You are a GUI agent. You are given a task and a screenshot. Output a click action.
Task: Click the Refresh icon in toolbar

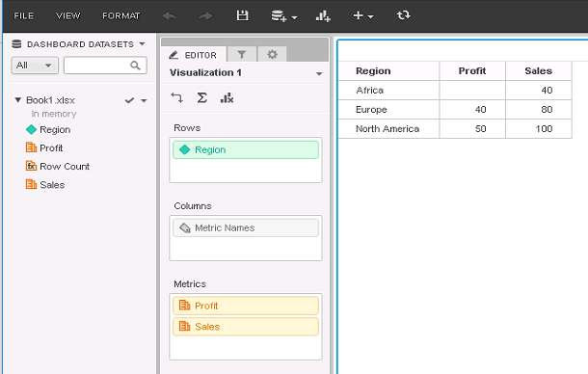tap(404, 15)
